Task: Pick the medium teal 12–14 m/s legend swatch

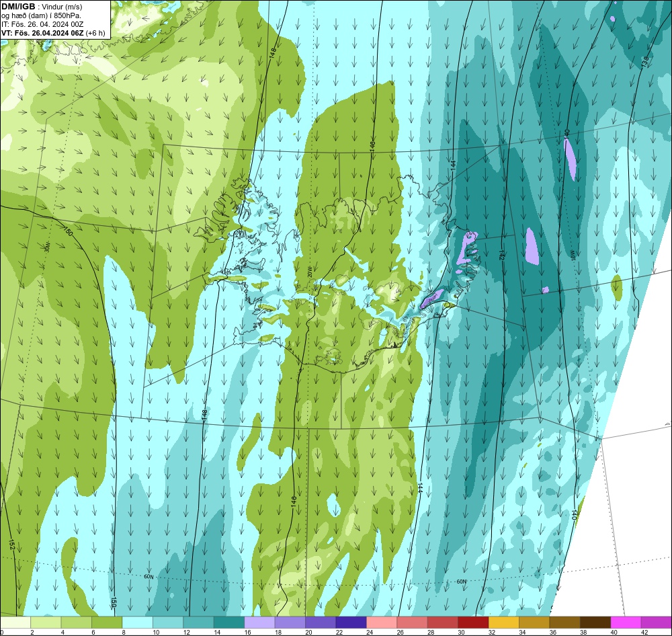Action: (x=198, y=622)
